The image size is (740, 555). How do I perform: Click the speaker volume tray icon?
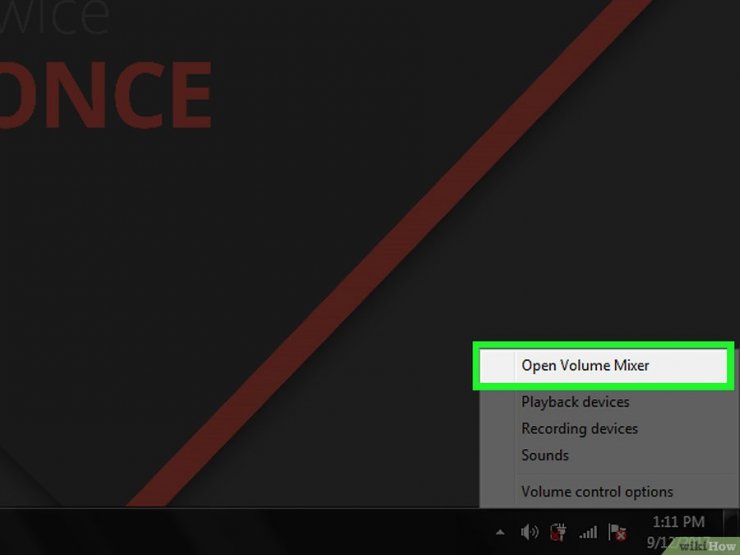529,532
